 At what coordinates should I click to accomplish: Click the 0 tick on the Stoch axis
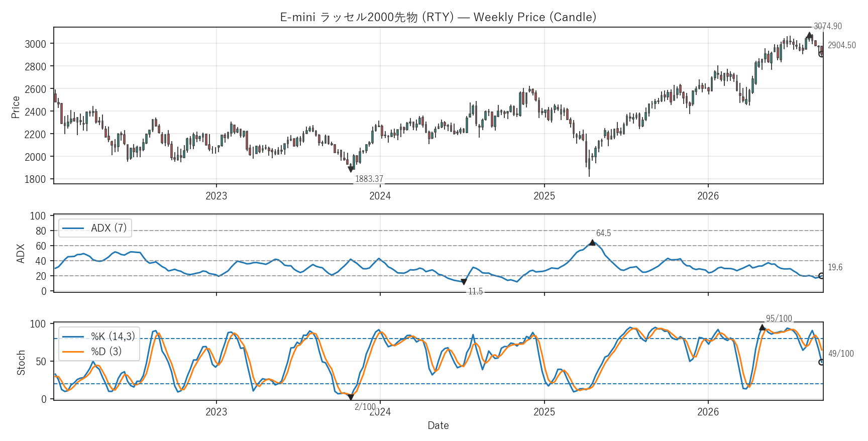[x=44, y=399]
